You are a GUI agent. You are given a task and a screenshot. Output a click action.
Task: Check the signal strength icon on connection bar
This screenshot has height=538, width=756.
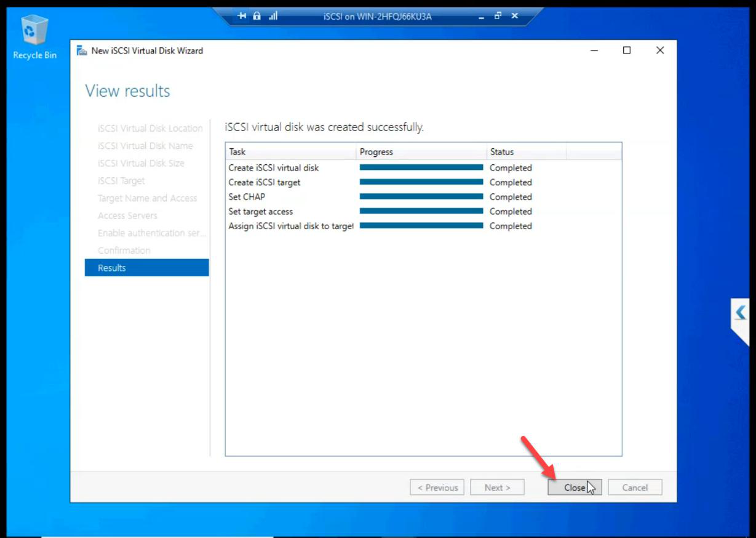[273, 16]
